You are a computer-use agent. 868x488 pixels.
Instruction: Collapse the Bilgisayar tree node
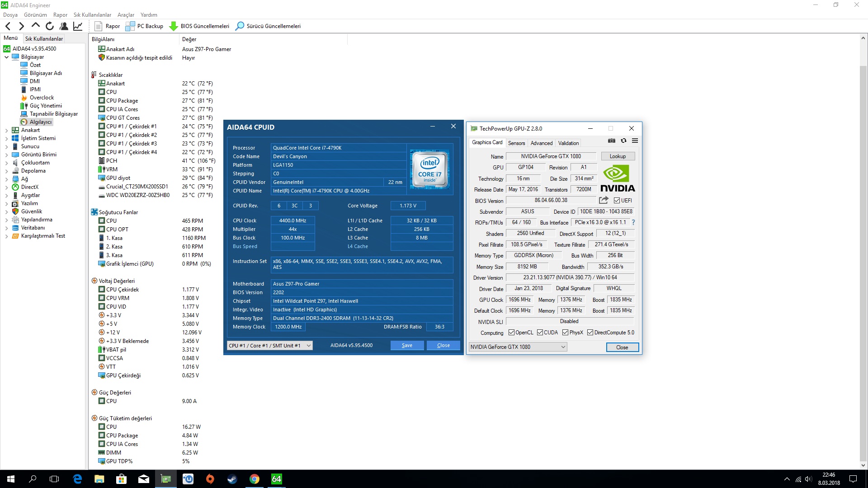(6, 57)
